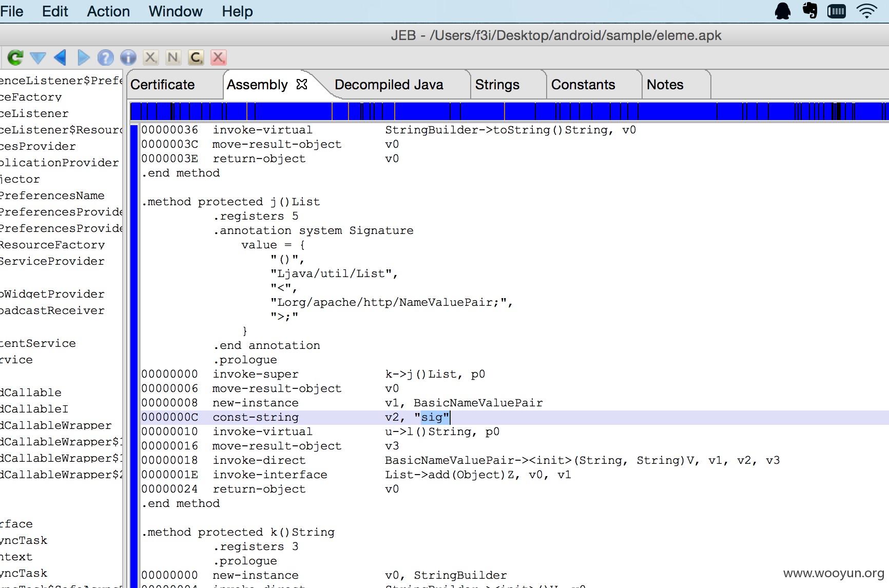
Task: Open the File menu
Action: [12, 11]
